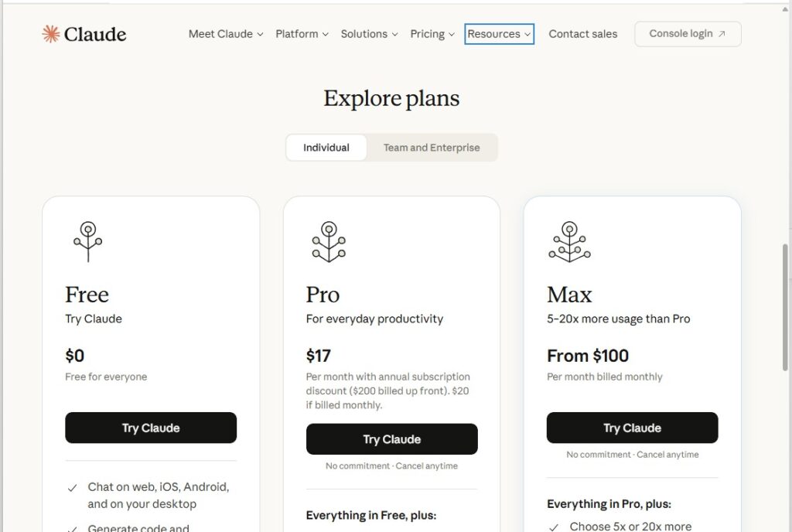This screenshot has width=792, height=532.
Task: Open the Platform dropdown
Action: tap(302, 34)
